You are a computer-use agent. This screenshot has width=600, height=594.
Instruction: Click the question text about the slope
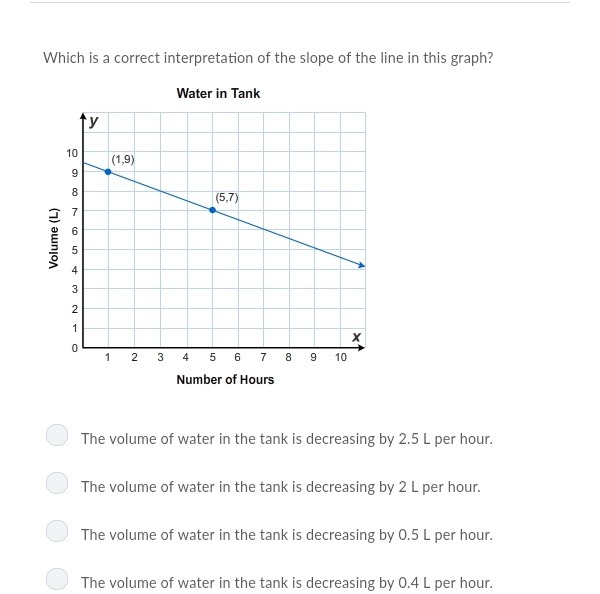(268, 58)
